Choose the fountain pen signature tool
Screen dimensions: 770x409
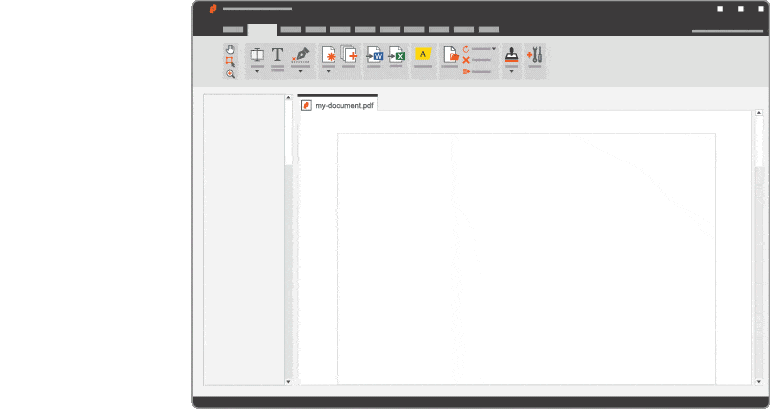301,55
